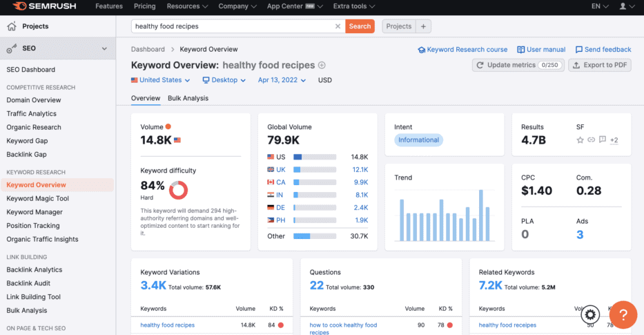Click the Semrush logo
Viewport: 644px width, 335px height.
44,6
